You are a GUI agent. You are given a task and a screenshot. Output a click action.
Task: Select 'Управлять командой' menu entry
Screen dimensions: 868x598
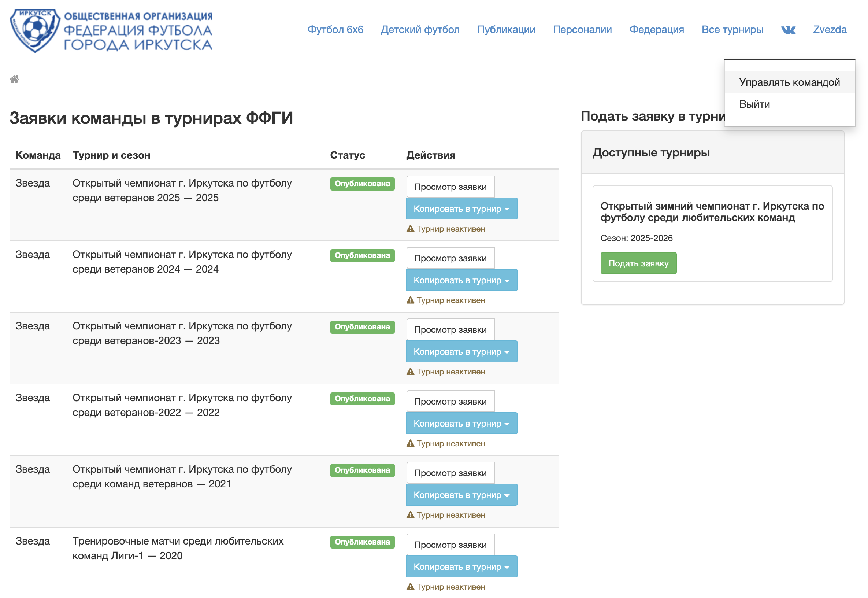coord(789,82)
